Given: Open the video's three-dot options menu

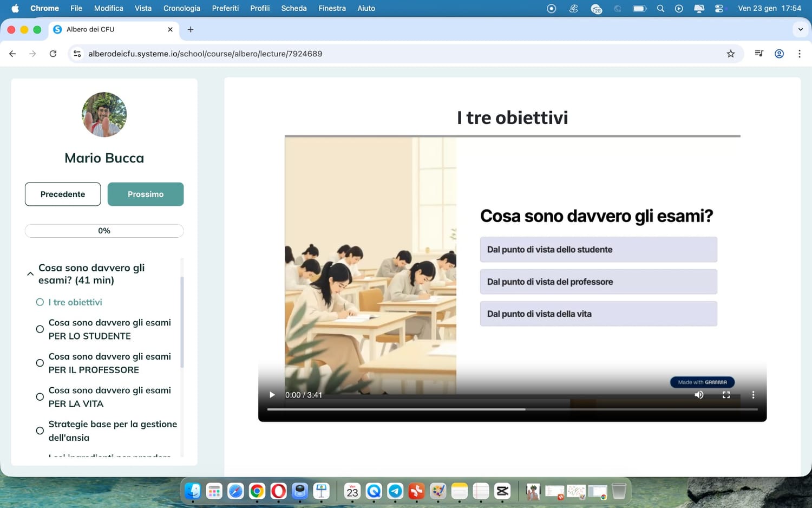Looking at the screenshot, I should click(753, 395).
